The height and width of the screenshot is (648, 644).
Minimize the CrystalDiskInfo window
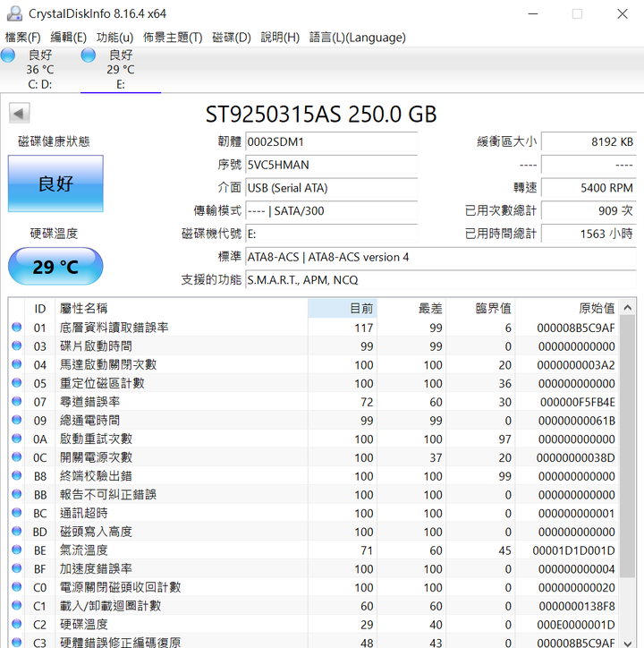pos(533,13)
